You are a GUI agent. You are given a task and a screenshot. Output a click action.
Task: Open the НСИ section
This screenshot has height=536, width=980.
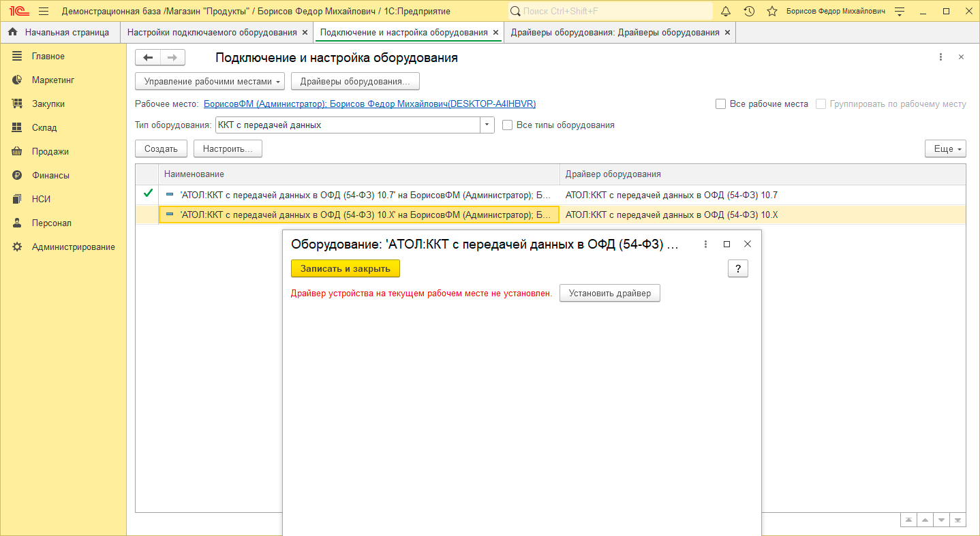click(x=42, y=199)
